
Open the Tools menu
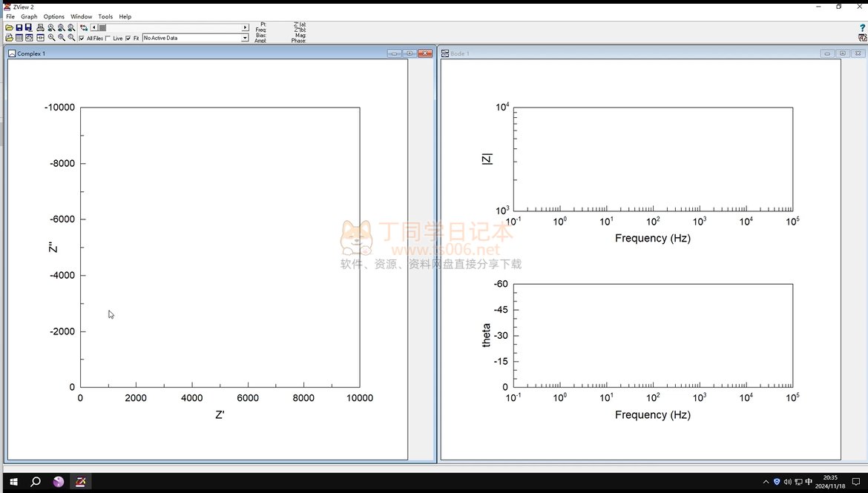click(105, 16)
